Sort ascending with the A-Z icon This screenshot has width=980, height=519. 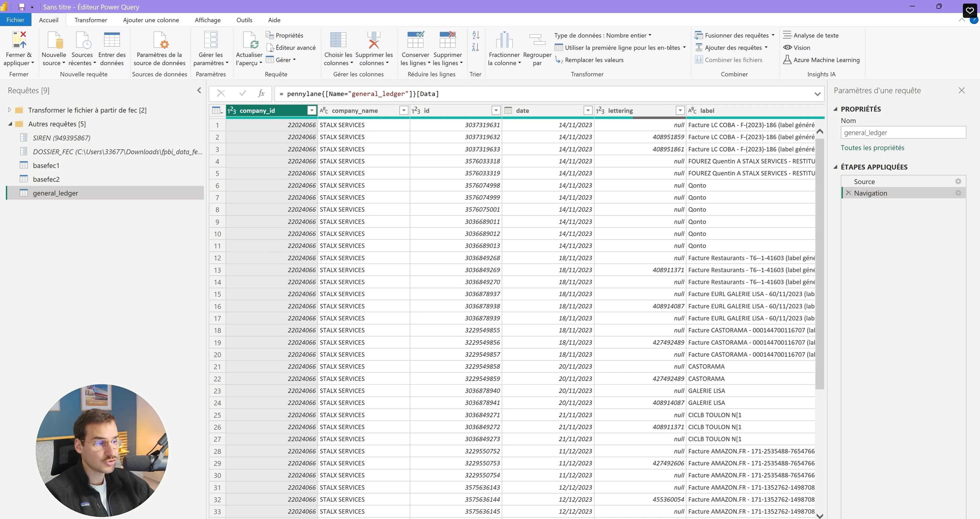coord(475,35)
